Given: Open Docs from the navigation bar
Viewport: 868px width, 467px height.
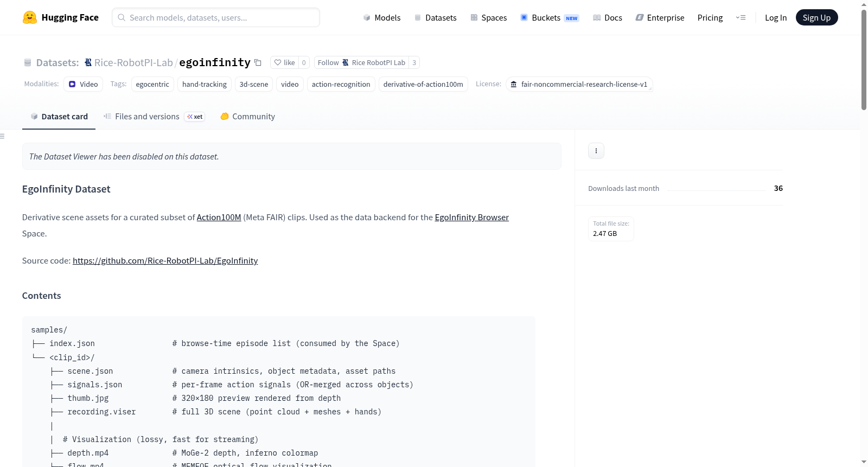Looking at the screenshot, I should (x=608, y=17).
